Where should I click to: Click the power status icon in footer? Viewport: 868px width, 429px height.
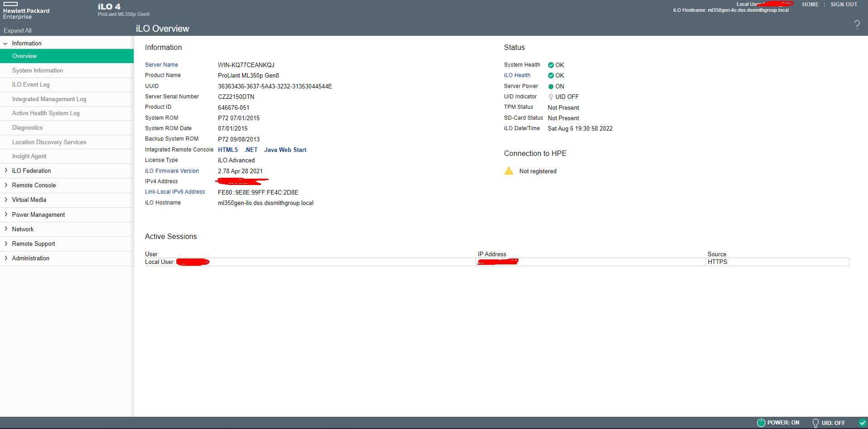(x=761, y=423)
